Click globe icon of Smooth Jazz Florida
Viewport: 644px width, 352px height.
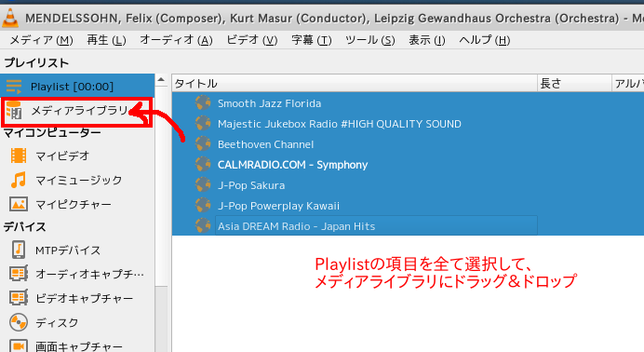(203, 102)
